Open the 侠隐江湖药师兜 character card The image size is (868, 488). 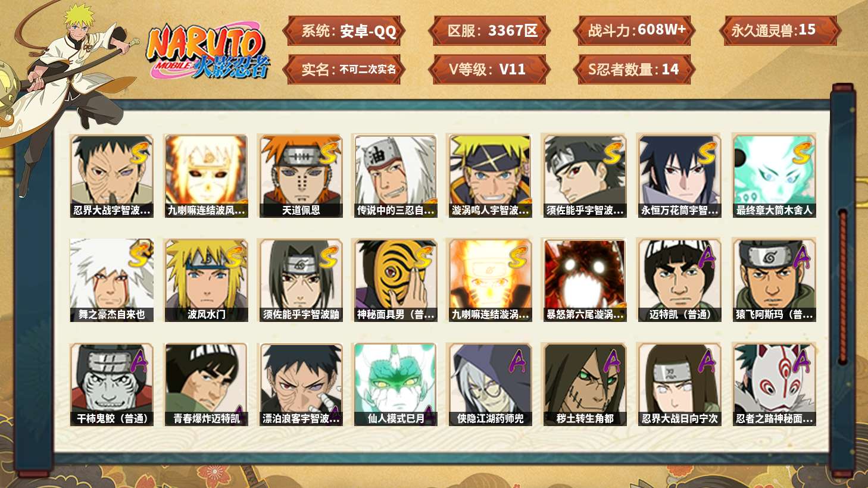pos(491,384)
